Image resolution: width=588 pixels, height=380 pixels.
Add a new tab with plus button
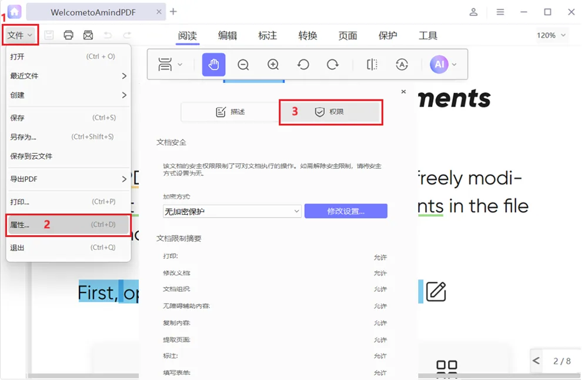[x=173, y=12]
